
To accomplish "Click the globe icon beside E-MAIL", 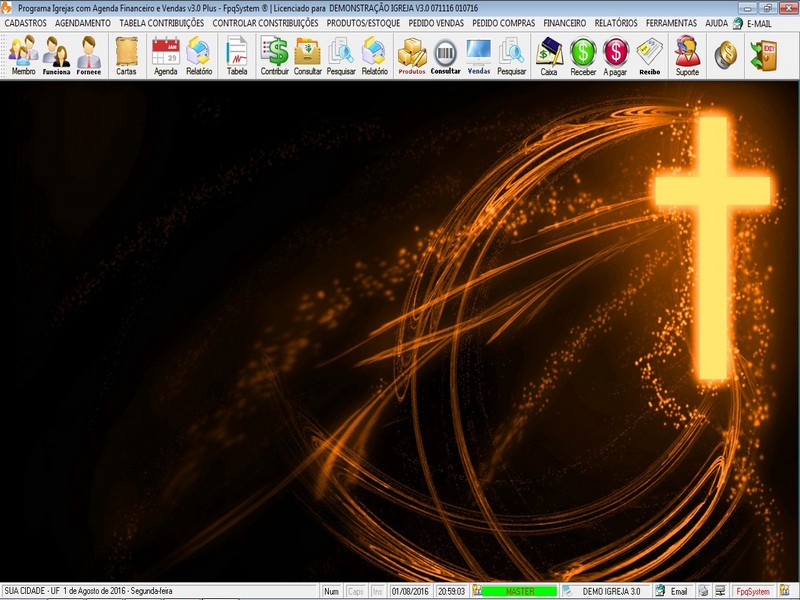I will 738,23.
